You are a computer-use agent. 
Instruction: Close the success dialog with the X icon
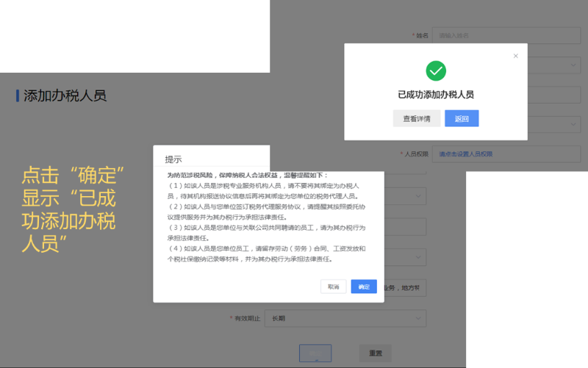coord(515,56)
